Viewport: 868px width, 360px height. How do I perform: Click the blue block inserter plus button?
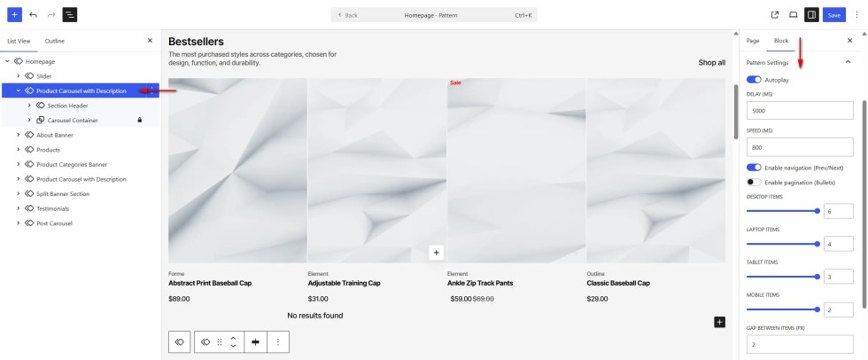click(x=15, y=15)
